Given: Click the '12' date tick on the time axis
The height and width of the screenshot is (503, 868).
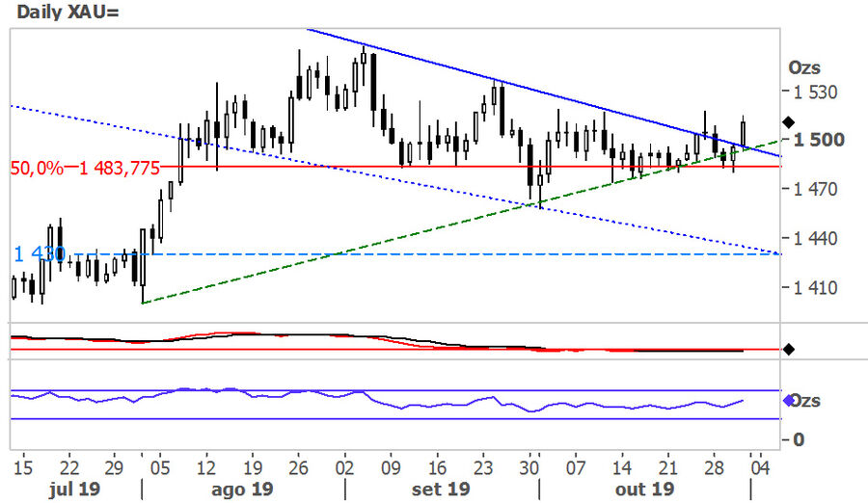Looking at the screenshot, I should (206, 468).
